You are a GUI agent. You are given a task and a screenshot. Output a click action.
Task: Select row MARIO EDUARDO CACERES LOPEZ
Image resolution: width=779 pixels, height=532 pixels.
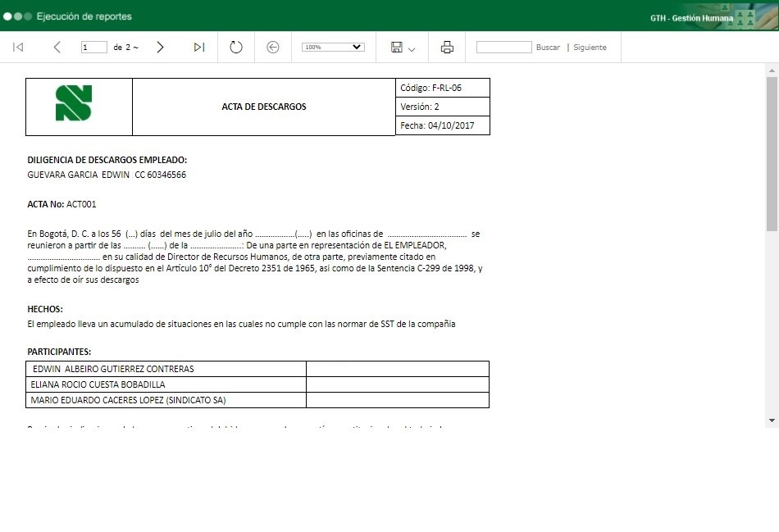point(257,400)
